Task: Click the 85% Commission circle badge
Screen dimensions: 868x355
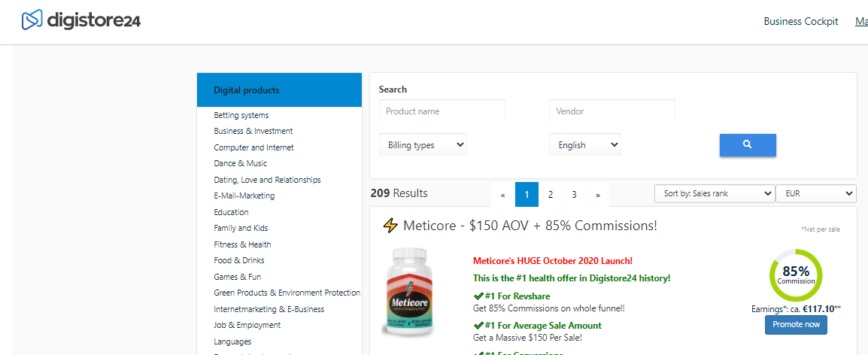Action: coord(796,275)
